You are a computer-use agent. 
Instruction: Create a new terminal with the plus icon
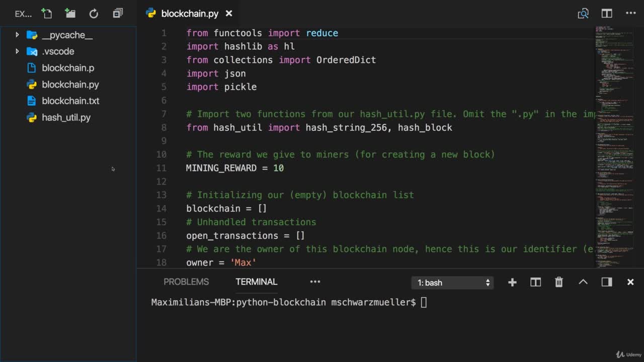(x=512, y=283)
